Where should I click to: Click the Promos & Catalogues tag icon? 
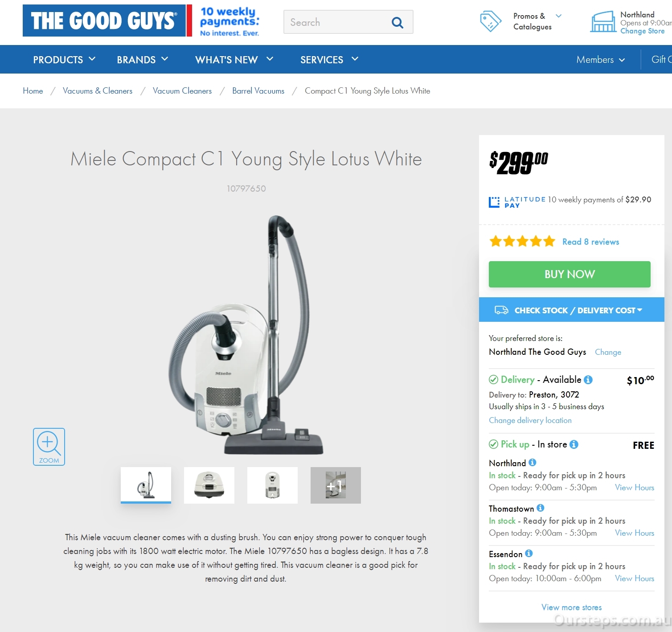pyautogui.click(x=491, y=21)
